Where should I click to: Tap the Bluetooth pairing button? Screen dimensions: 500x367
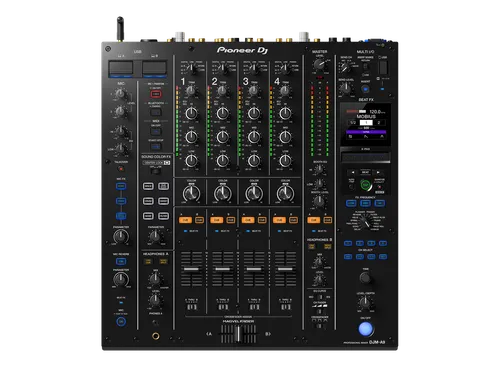156,112
